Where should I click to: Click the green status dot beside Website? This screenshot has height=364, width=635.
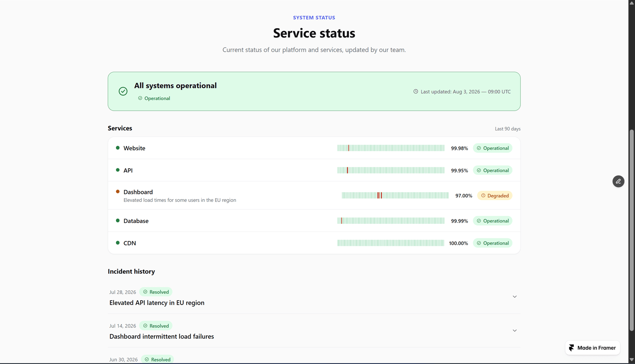click(x=118, y=148)
